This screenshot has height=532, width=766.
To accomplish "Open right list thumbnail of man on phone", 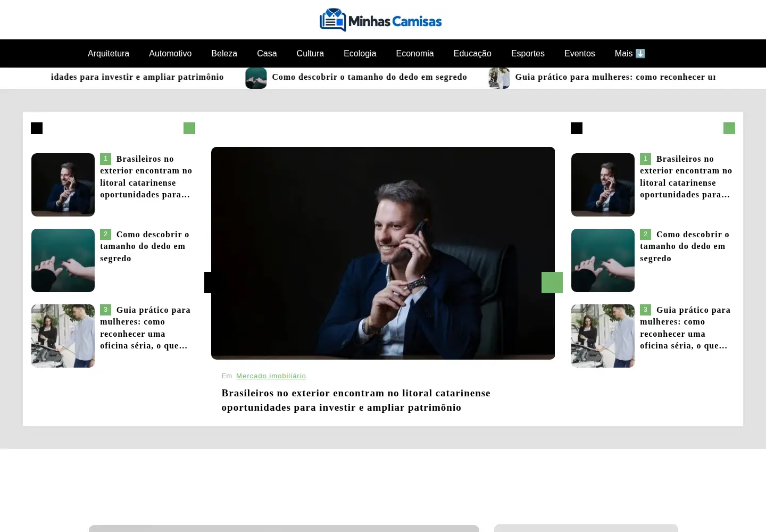I will pos(603,185).
